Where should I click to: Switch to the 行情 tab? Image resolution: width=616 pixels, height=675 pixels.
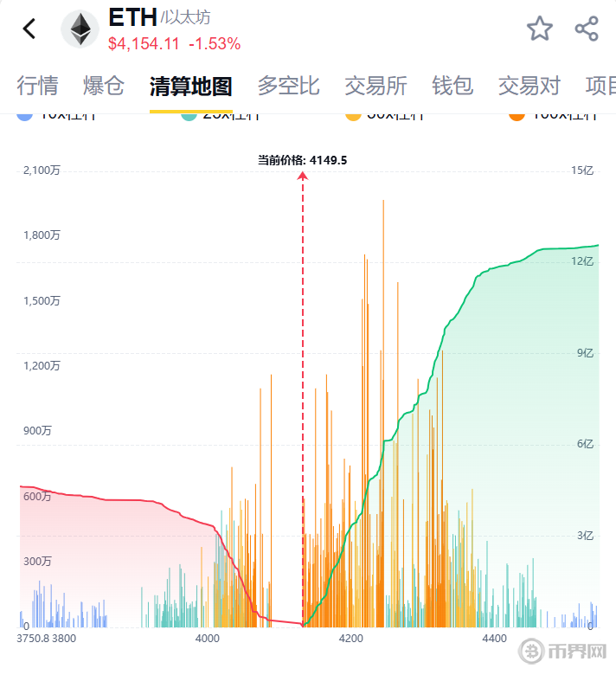pyautogui.click(x=37, y=86)
